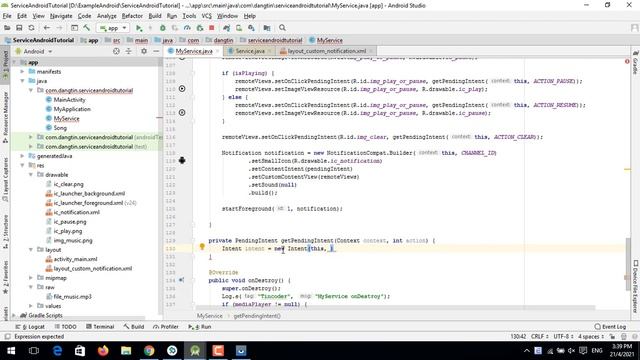Screen dimensions: 640x360
Task: Open Android Studio from the taskbar
Action: click(x=195, y=351)
